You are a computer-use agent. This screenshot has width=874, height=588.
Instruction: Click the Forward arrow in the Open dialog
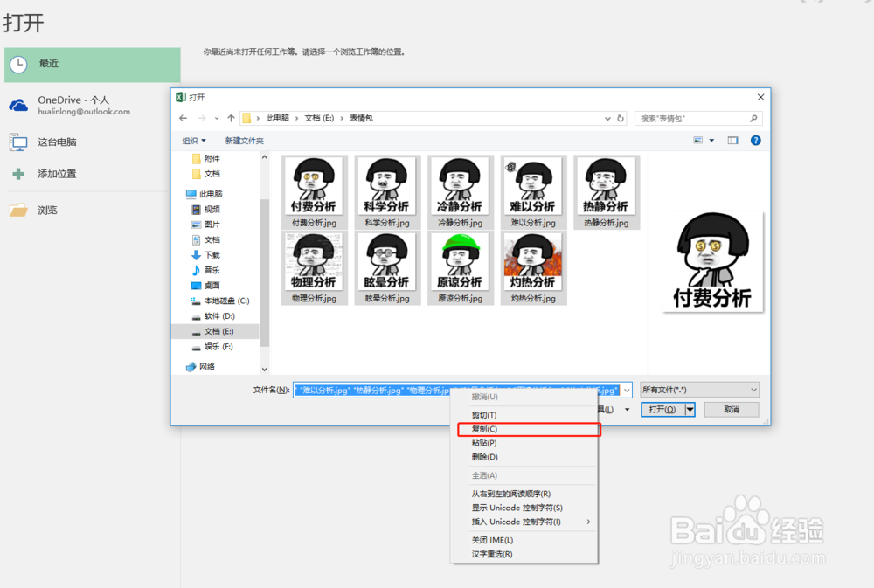(x=202, y=118)
